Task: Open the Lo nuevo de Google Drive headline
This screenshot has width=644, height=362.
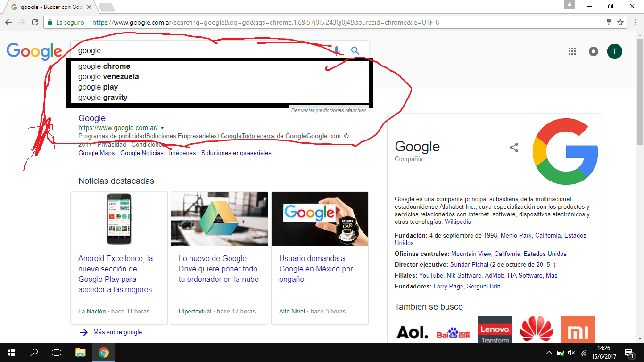Action: coord(219,269)
